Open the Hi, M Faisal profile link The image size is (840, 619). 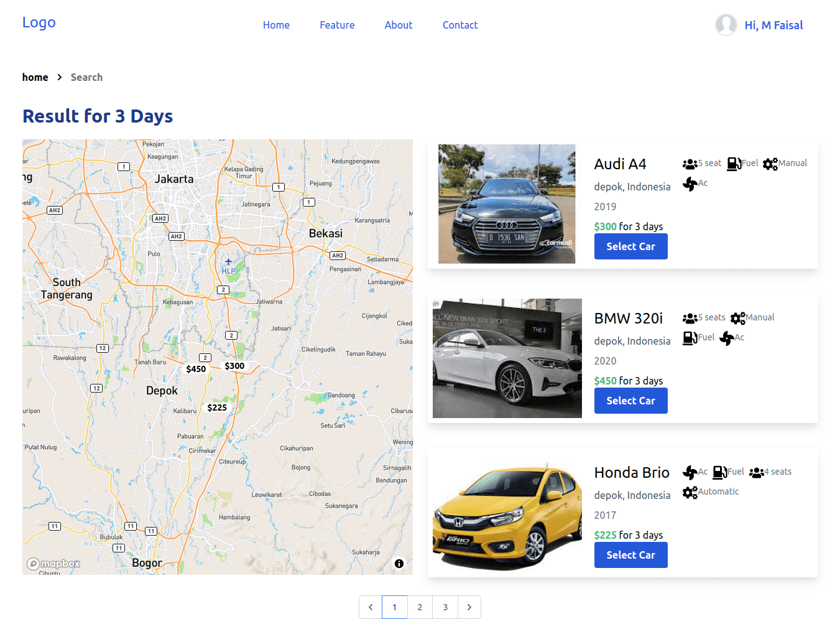click(773, 25)
